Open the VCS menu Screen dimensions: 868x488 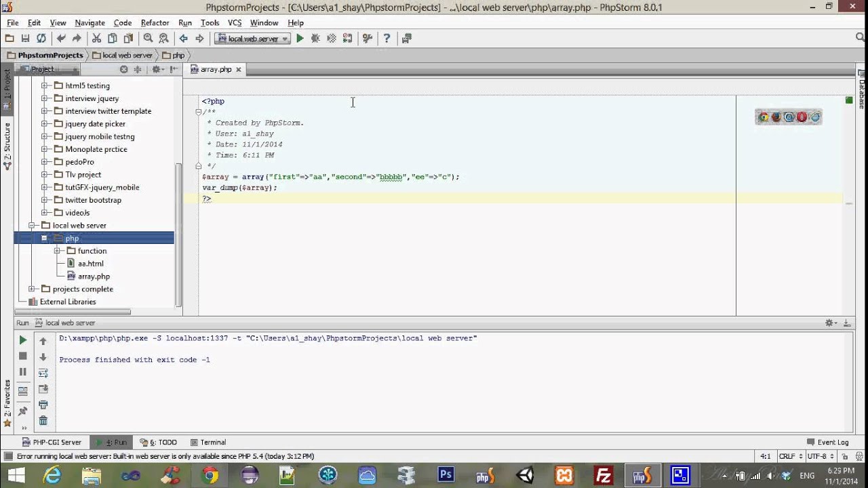click(235, 22)
